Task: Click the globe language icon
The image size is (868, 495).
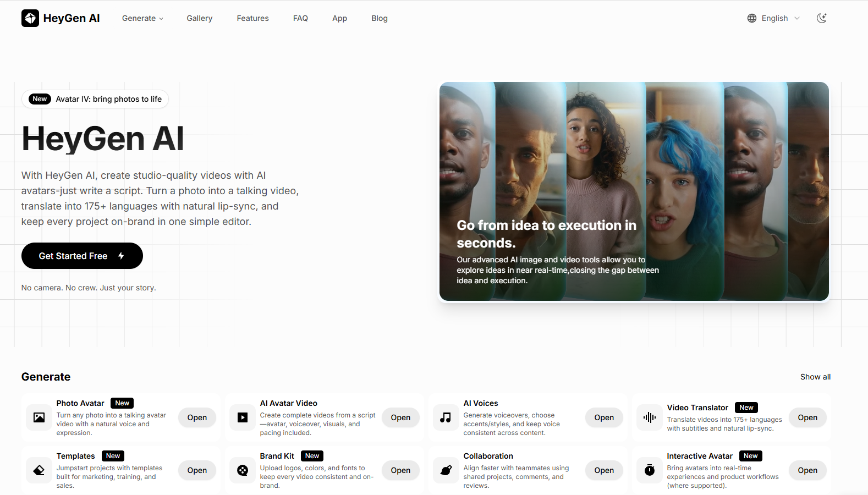Action: pyautogui.click(x=752, y=18)
